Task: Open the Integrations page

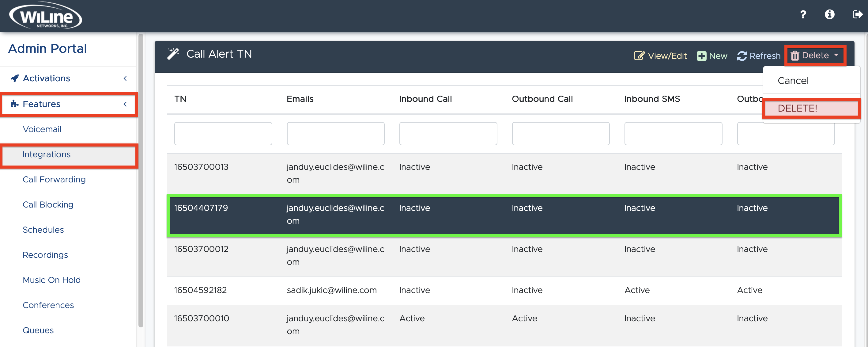Action: click(x=47, y=154)
